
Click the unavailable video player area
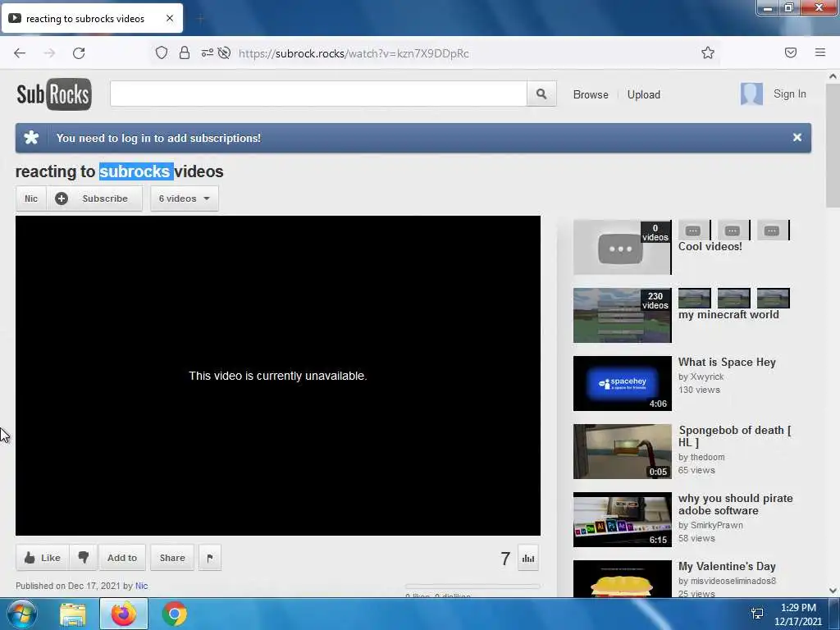pos(277,376)
